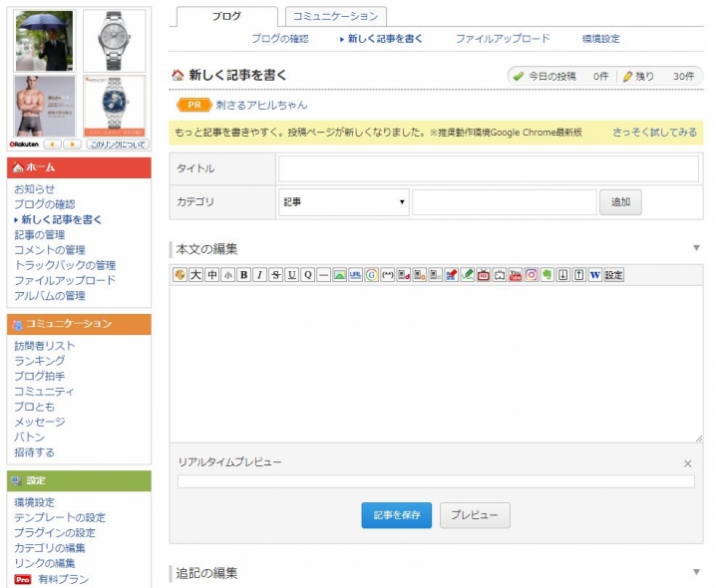Click 記事を保存 button

[x=397, y=515]
